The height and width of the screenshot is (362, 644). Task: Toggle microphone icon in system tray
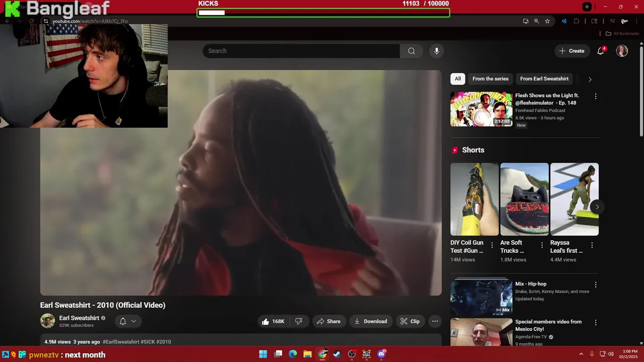click(592, 354)
